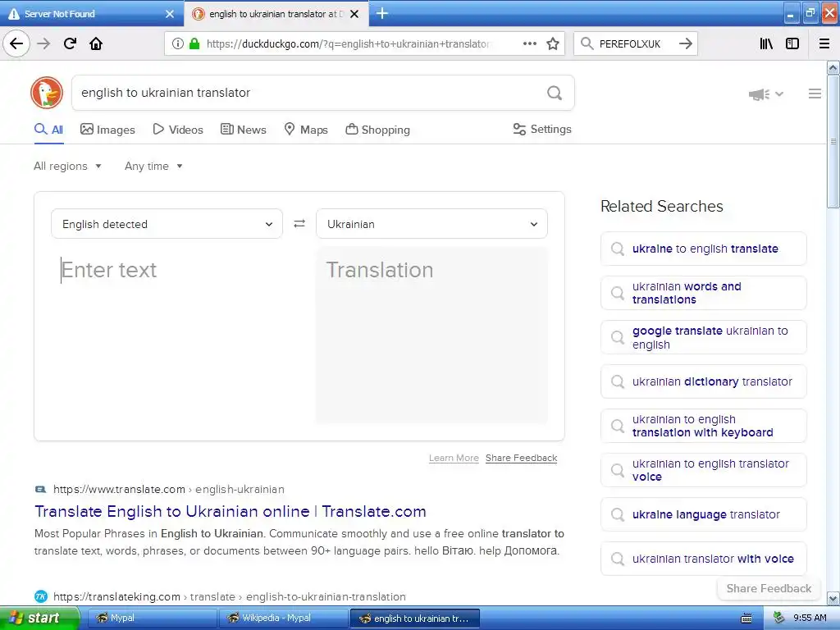Search 'ukraine to english translate'
The height and width of the screenshot is (630, 840).
[x=703, y=249]
